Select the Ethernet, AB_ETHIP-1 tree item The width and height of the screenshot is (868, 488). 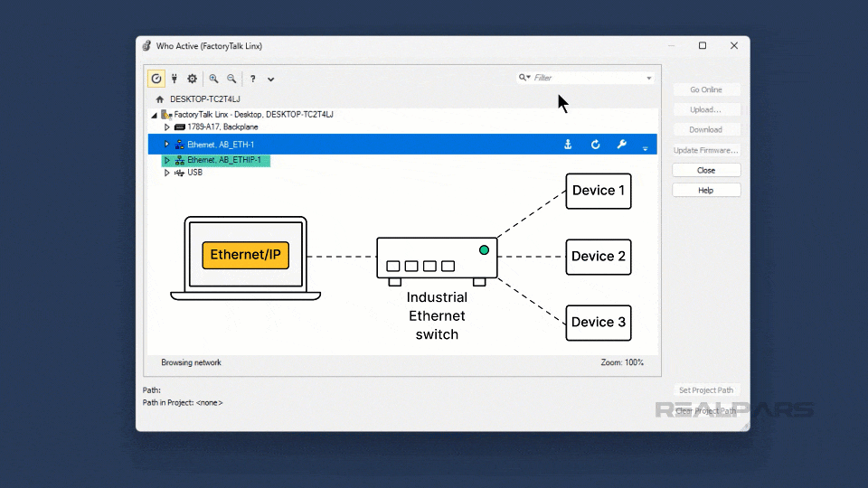click(x=224, y=160)
